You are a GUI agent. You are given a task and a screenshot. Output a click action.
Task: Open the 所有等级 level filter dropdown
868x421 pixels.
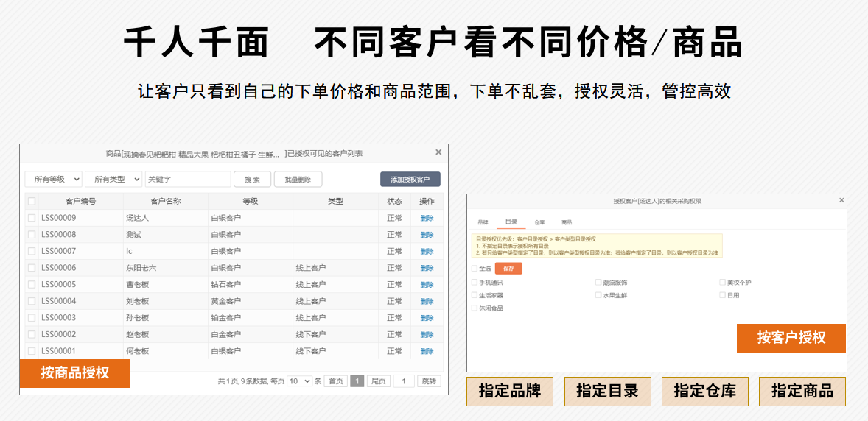(53, 179)
